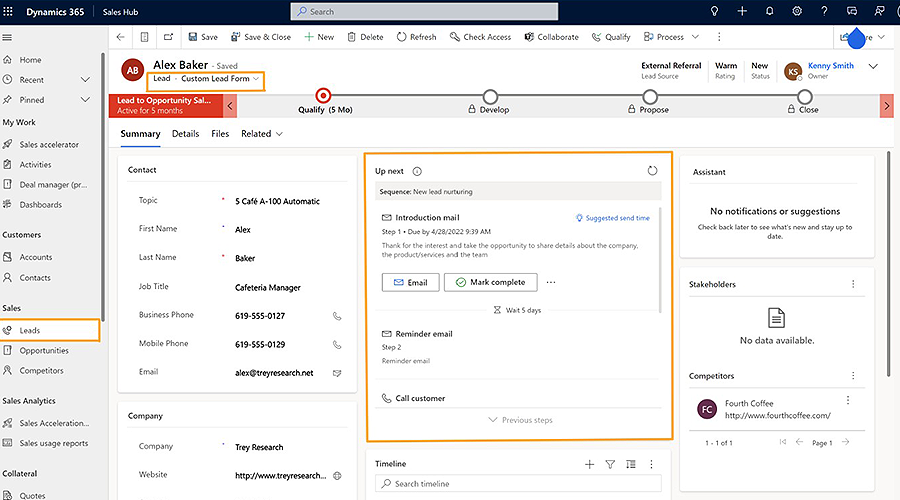Click the more commands vertical ellipsis
Screen dimensions: 900x500
coord(719,37)
